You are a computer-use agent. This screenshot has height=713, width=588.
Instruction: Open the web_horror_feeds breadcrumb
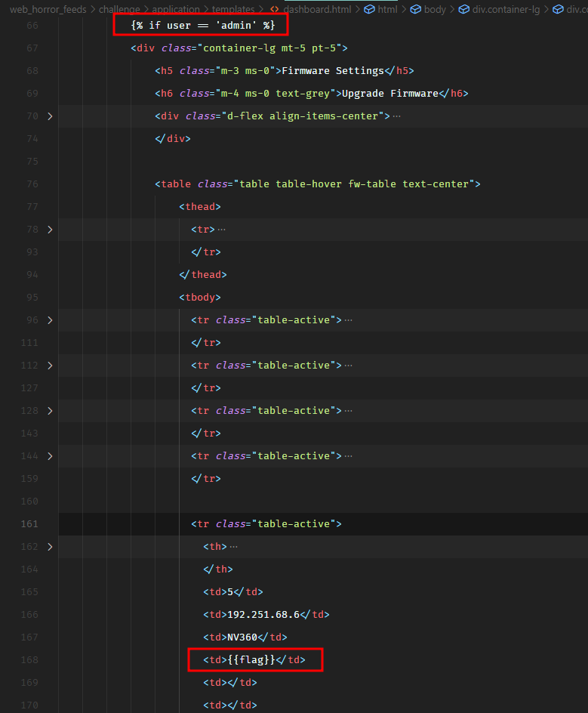pos(48,10)
